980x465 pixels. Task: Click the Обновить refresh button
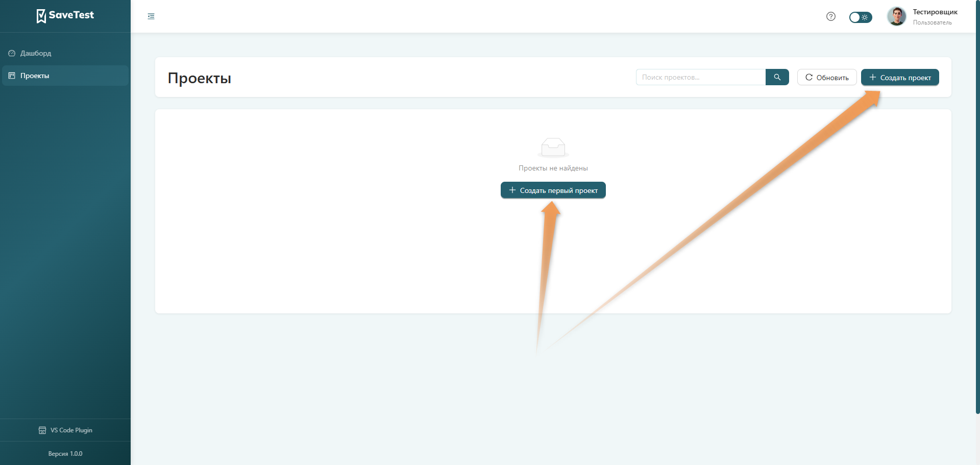pyautogui.click(x=826, y=78)
